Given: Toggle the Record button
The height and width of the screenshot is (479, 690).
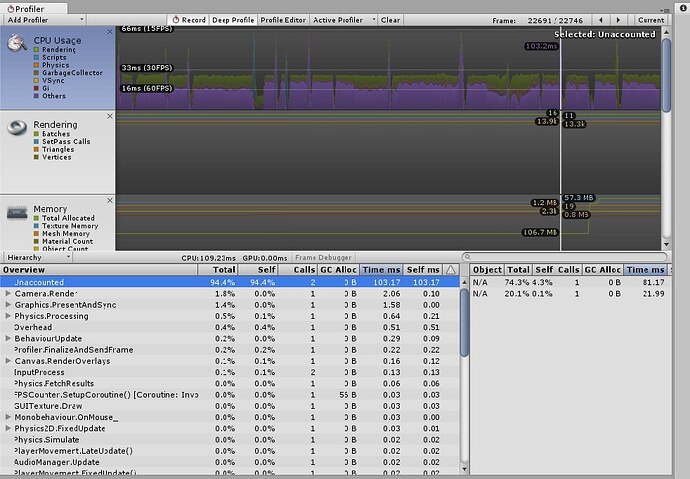Looking at the screenshot, I should pyautogui.click(x=188, y=20).
